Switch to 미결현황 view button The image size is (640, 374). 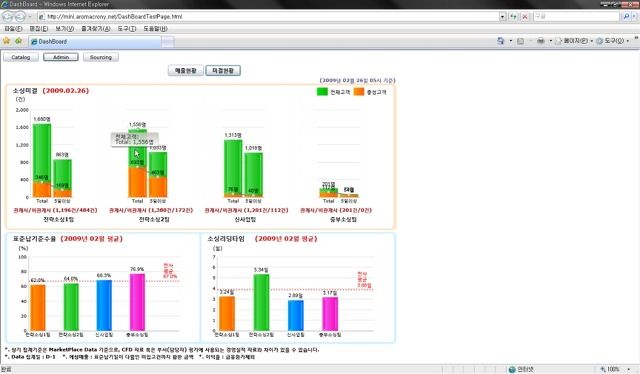click(x=223, y=71)
